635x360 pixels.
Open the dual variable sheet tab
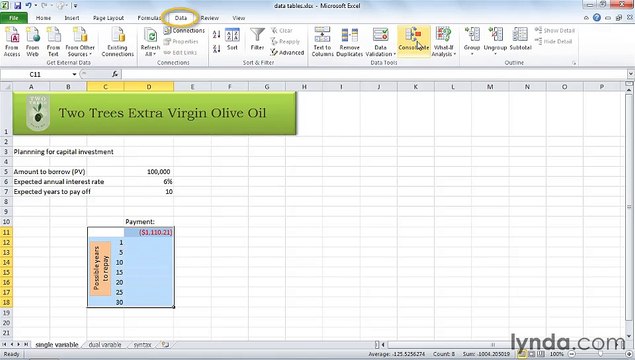[105, 345]
